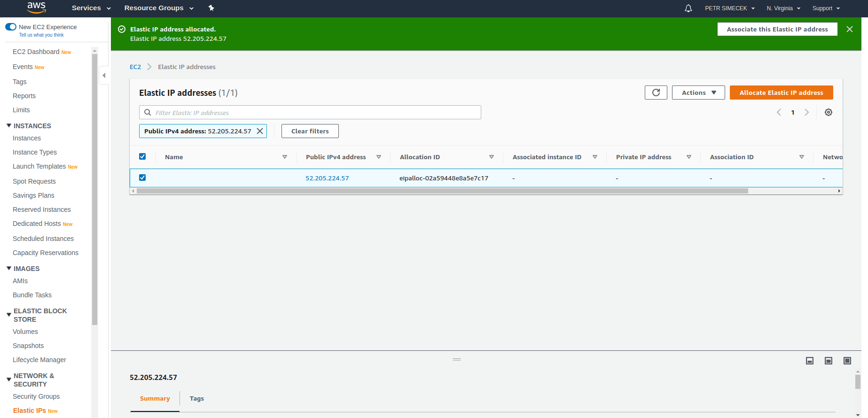Viewport: 868px width, 418px height.
Task: Open Volumes in sidebar
Action: 25,332
